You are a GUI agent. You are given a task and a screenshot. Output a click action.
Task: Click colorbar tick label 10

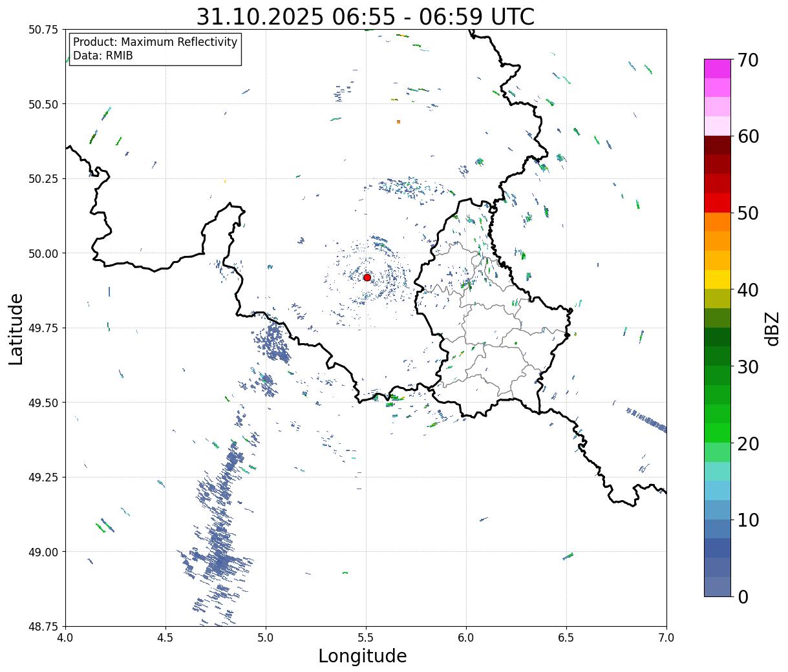point(748,520)
